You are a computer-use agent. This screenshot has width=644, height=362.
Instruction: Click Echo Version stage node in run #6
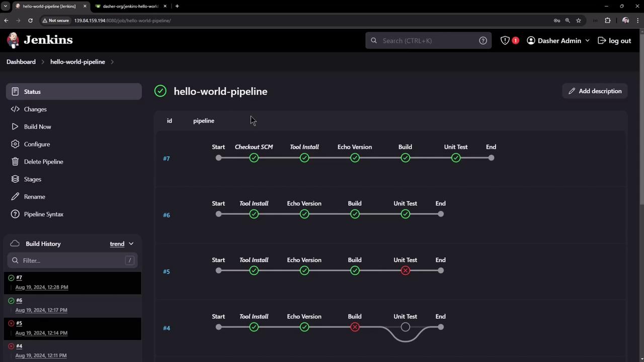(x=304, y=214)
